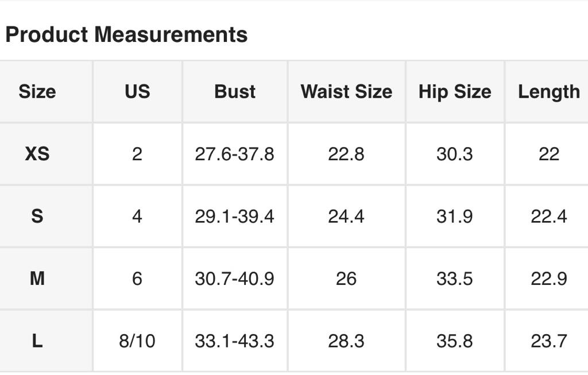This screenshot has height=375, width=588.
Task: Select the Bust column header
Action: click(235, 92)
